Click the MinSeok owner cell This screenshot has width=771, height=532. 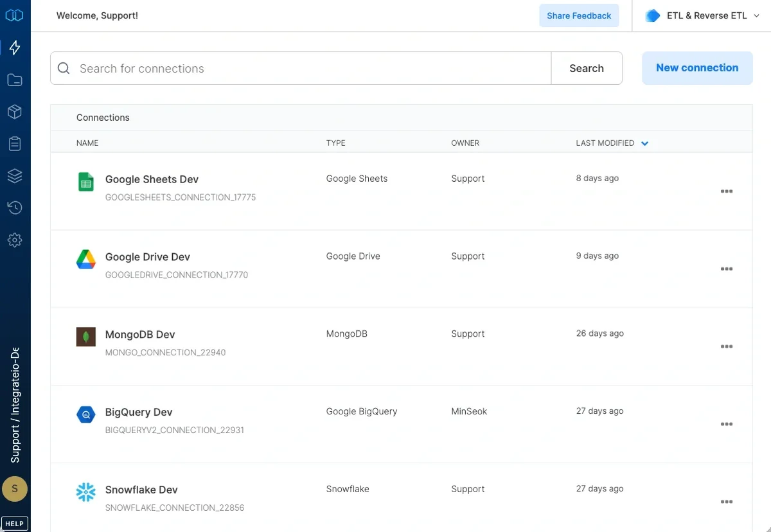coord(469,411)
